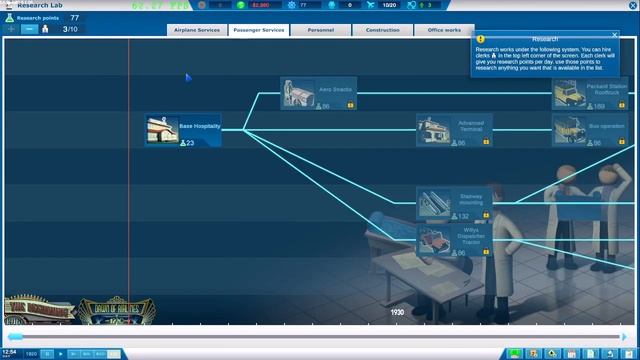Set the second fast-forward speed button
Viewport: 640px width, 360px height.
(87, 354)
